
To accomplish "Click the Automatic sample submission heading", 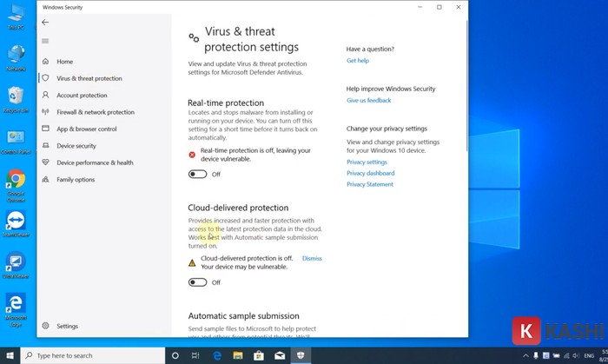I will point(243,316).
